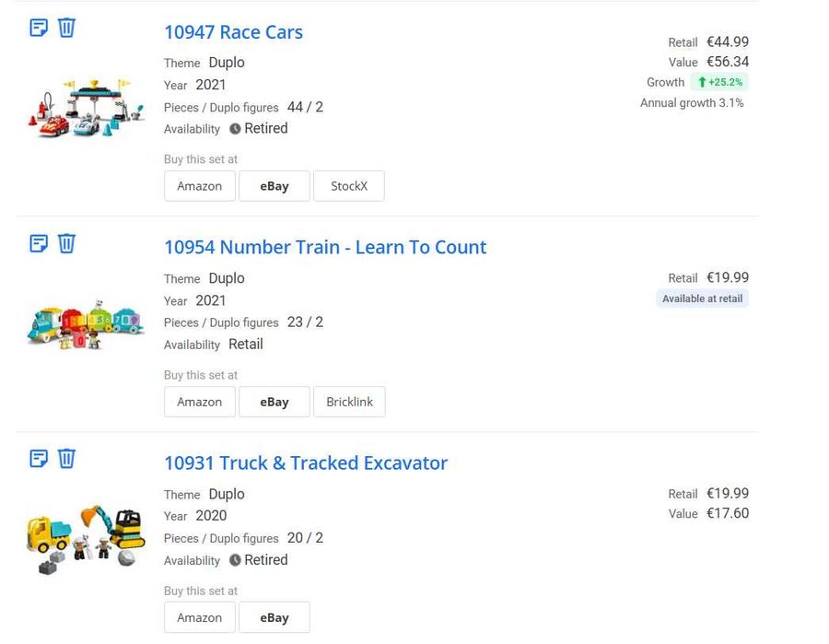Open 10954 Number Train - Learn To Count
The width and height of the screenshot is (829, 644).
coord(324,247)
